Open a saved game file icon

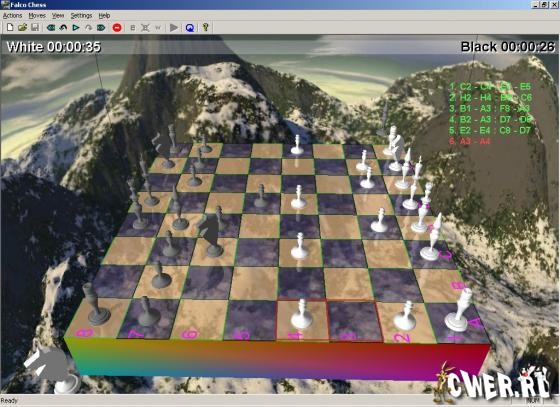pyautogui.click(x=22, y=27)
